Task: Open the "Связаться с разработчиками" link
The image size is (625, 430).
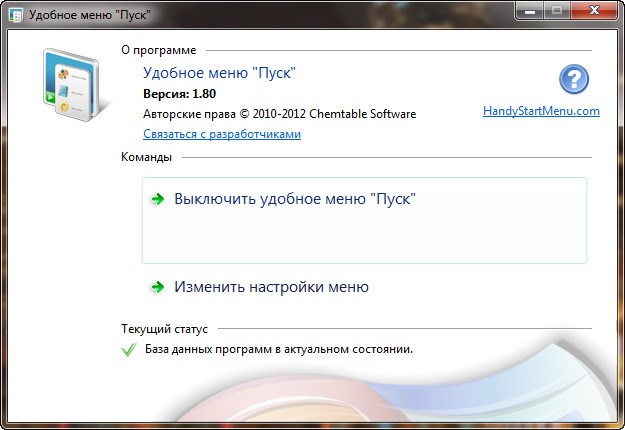Action: pos(222,134)
